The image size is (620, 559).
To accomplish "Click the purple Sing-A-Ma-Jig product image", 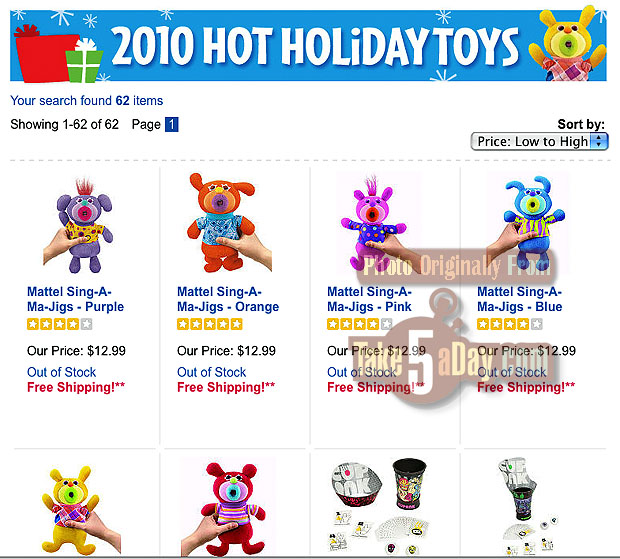I will pos(78,226).
